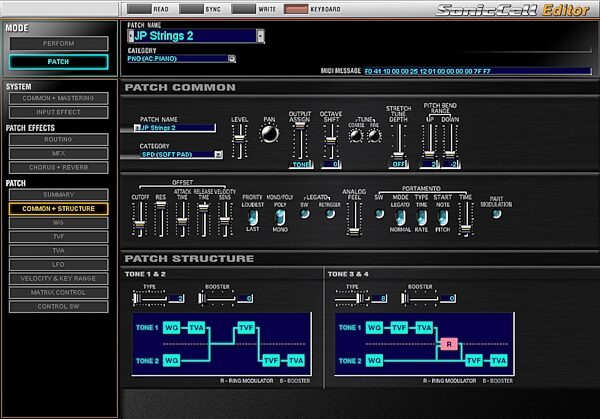Open the Control SW page
This screenshot has height=419, width=600.
click(x=59, y=307)
